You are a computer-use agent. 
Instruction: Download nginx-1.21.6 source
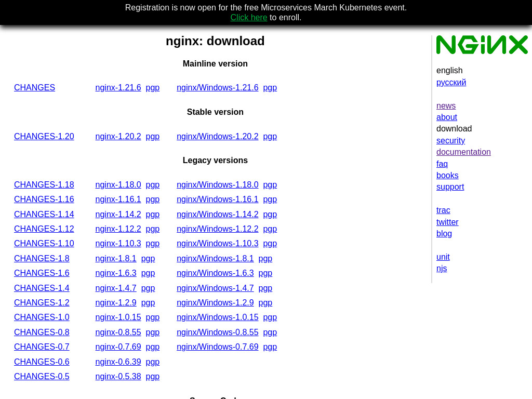(118, 87)
